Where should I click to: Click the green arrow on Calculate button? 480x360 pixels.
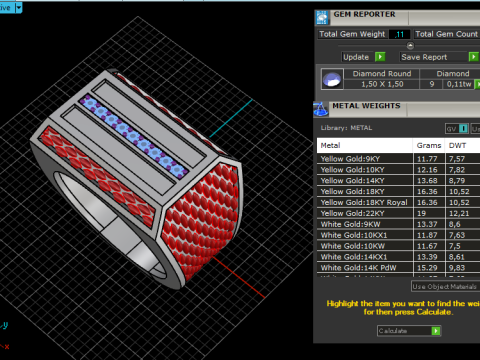coord(436,331)
